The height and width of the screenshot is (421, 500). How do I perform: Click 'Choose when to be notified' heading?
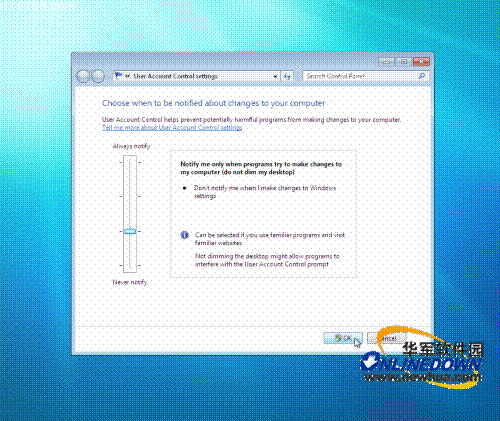tap(213, 103)
